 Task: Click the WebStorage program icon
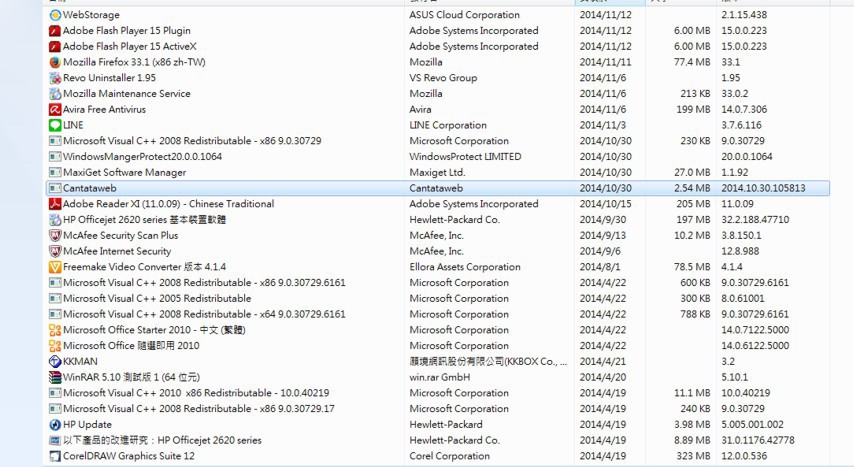coord(55,15)
